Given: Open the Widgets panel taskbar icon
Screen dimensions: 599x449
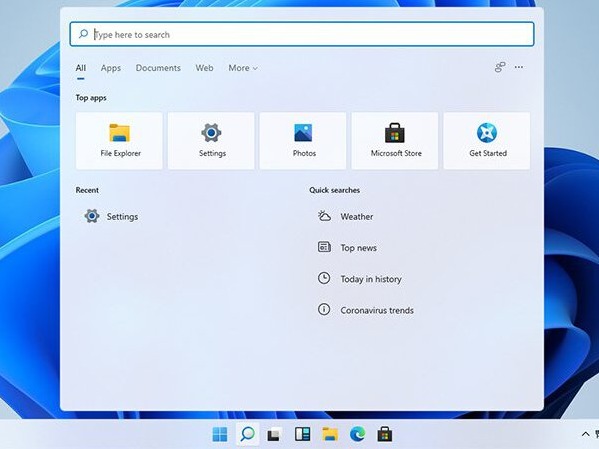Looking at the screenshot, I should point(302,434).
